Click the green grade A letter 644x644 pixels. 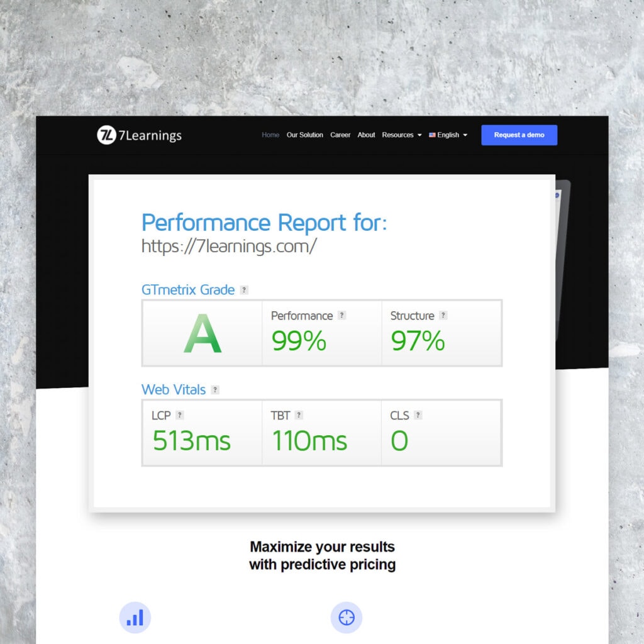click(203, 333)
